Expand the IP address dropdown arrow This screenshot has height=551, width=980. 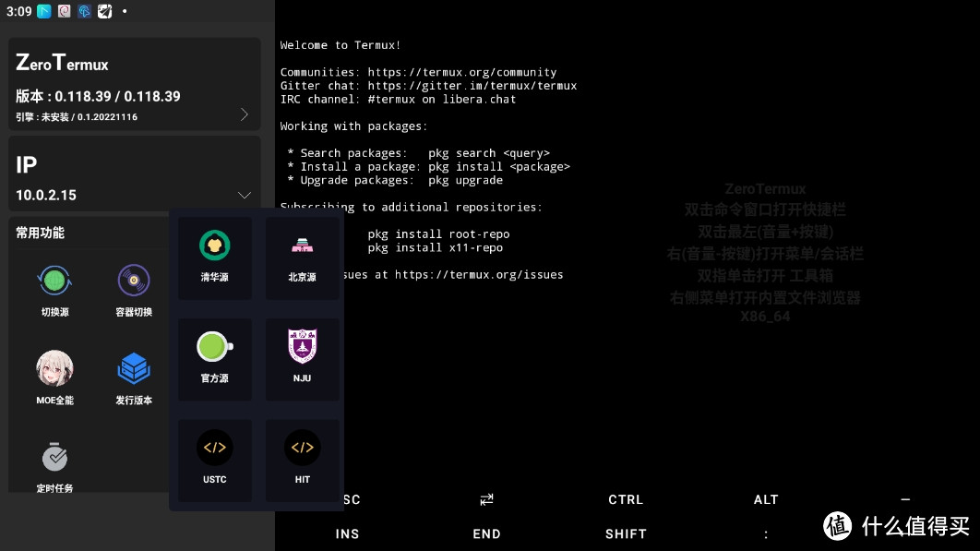245,195
